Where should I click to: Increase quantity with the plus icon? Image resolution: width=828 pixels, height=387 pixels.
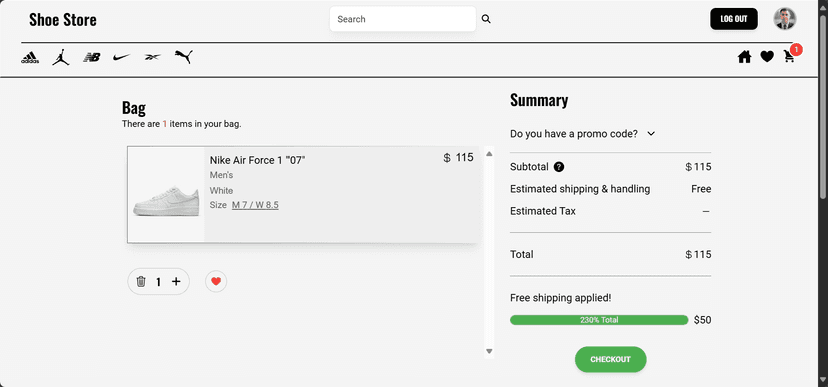pyautogui.click(x=176, y=281)
